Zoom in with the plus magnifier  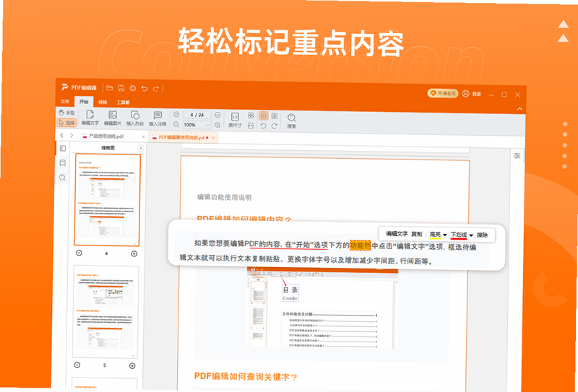click(217, 126)
